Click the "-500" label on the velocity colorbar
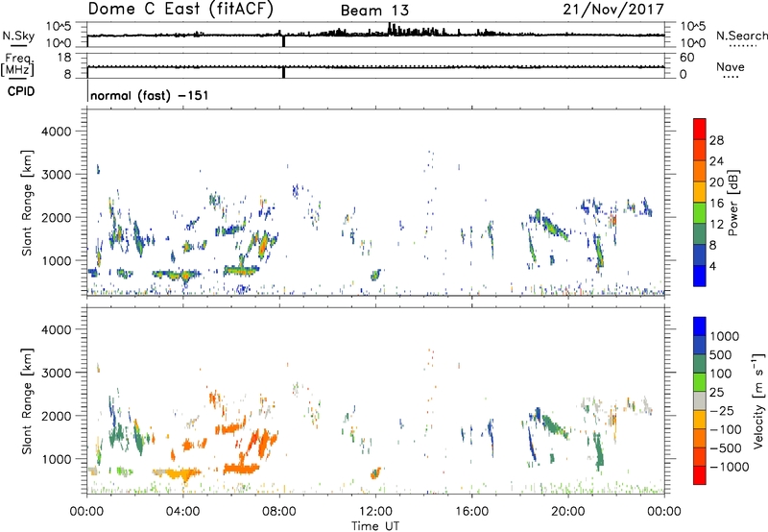The width and height of the screenshot is (768, 532). (x=726, y=448)
